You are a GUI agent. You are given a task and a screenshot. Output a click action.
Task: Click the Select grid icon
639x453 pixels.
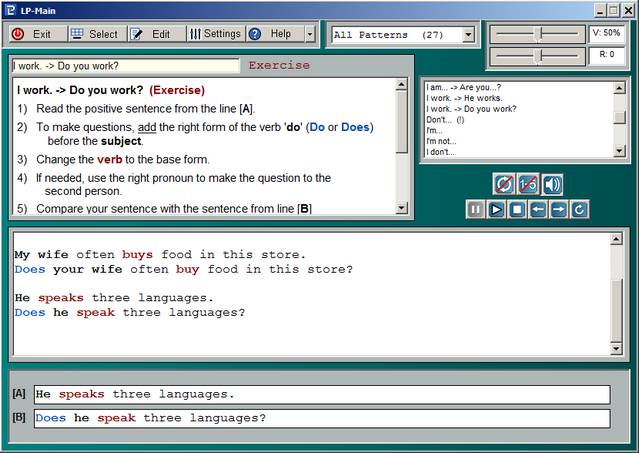pyautogui.click(x=77, y=34)
